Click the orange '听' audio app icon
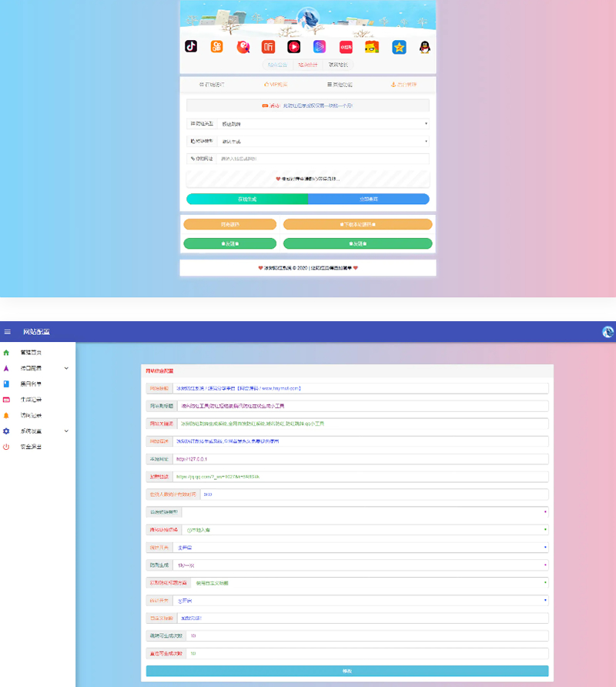 tap(268, 46)
